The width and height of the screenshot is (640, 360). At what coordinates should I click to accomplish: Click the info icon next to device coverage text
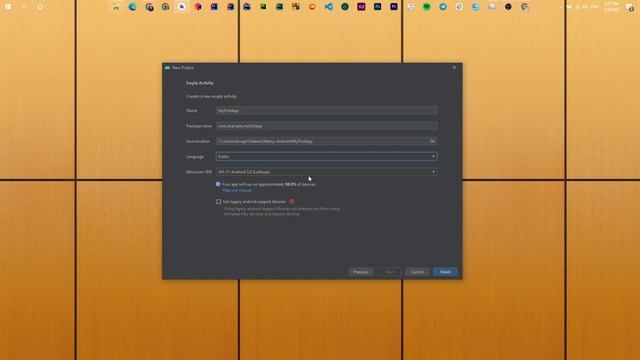[218, 184]
